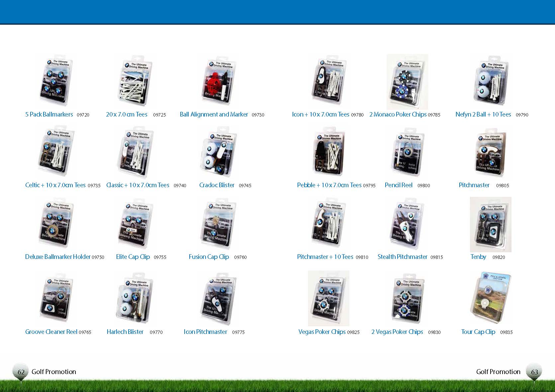Select the Pencil Reel product name
This screenshot has height=392, width=555.
coord(399,185)
